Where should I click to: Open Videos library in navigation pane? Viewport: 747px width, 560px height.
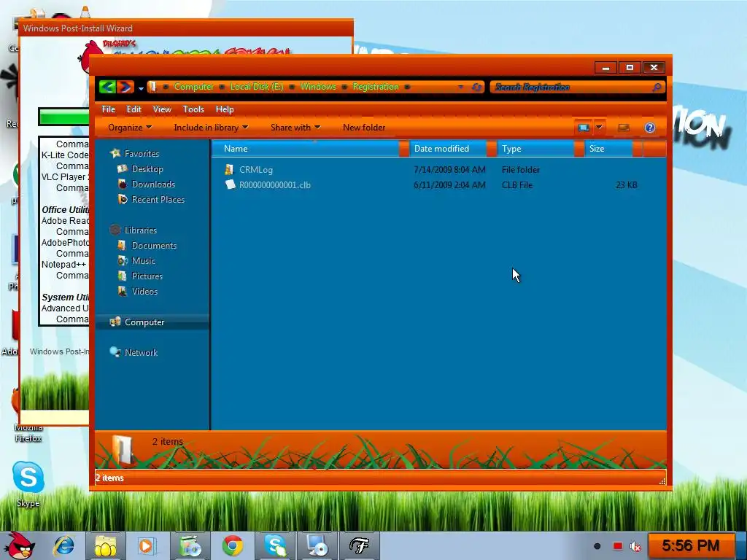point(144,291)
